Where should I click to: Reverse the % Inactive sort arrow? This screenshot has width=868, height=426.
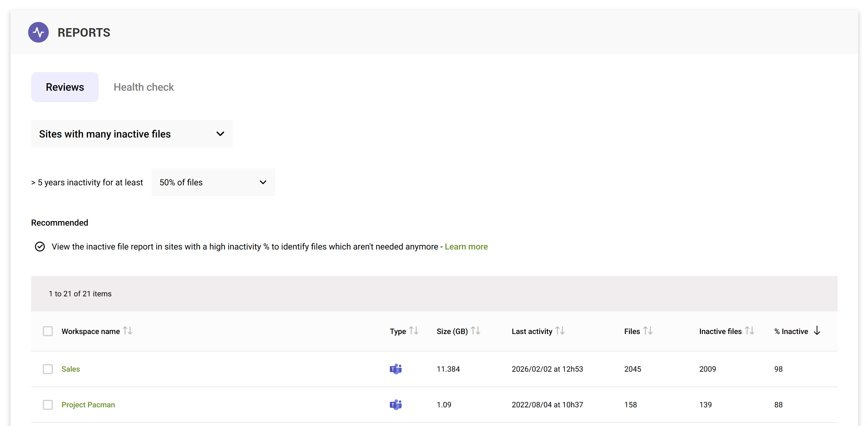pyautogui.click(x=817, y=330)
